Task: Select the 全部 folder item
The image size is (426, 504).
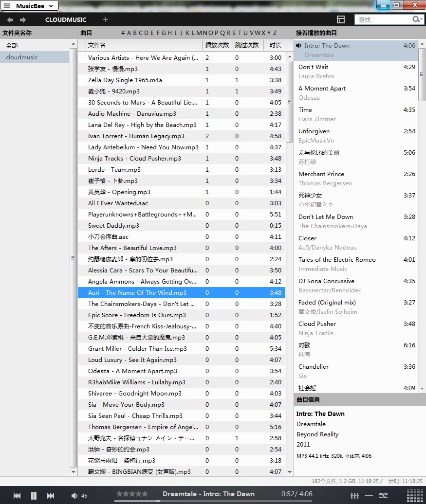Action: pyautogui.click(x=12, y=45)
